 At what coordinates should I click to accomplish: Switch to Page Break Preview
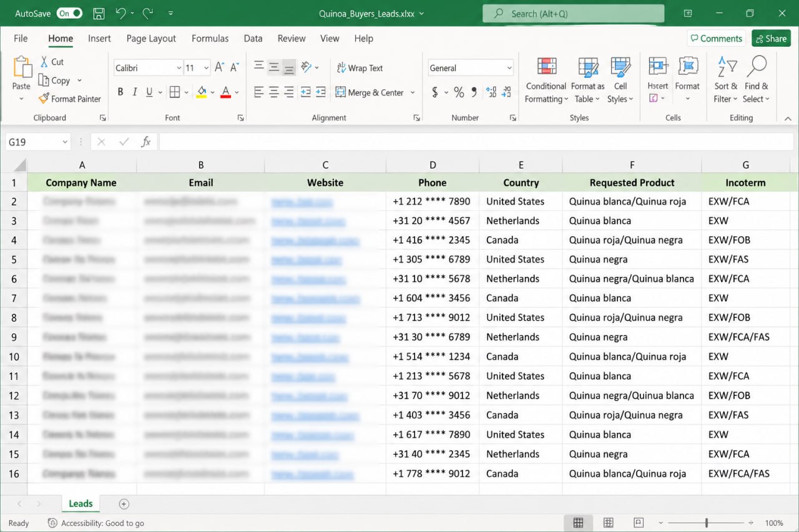638,523
